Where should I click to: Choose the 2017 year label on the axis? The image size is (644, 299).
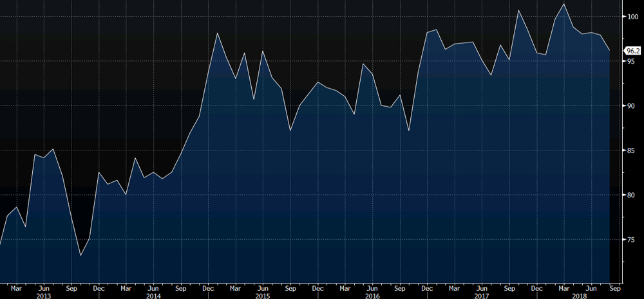[481, 294]
